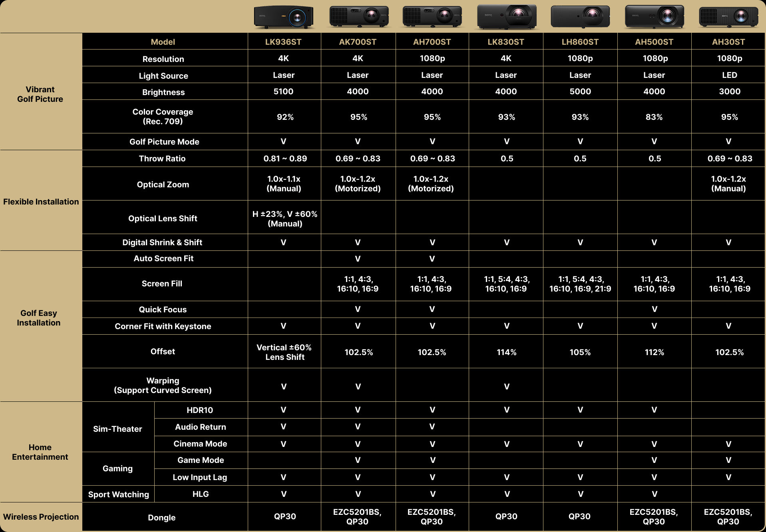Click the LK830ST projector image

[x=506, y=17]
